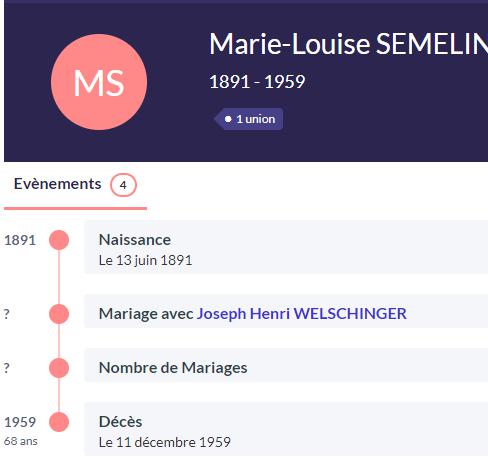Click the Nombre de Mariages timeline dot
488x460 pixels.
coord(59,368)
